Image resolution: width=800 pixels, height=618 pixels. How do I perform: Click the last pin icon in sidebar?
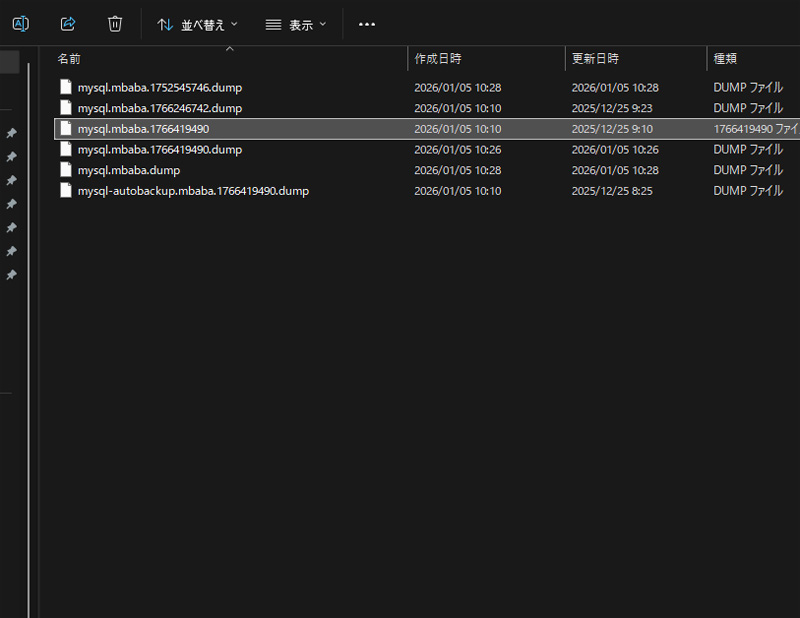[11, 274]
